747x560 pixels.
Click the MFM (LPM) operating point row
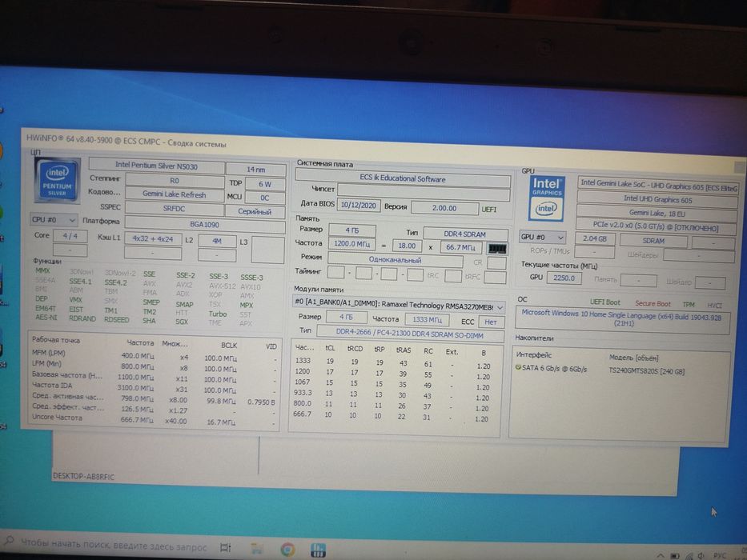tap(154, 356)
